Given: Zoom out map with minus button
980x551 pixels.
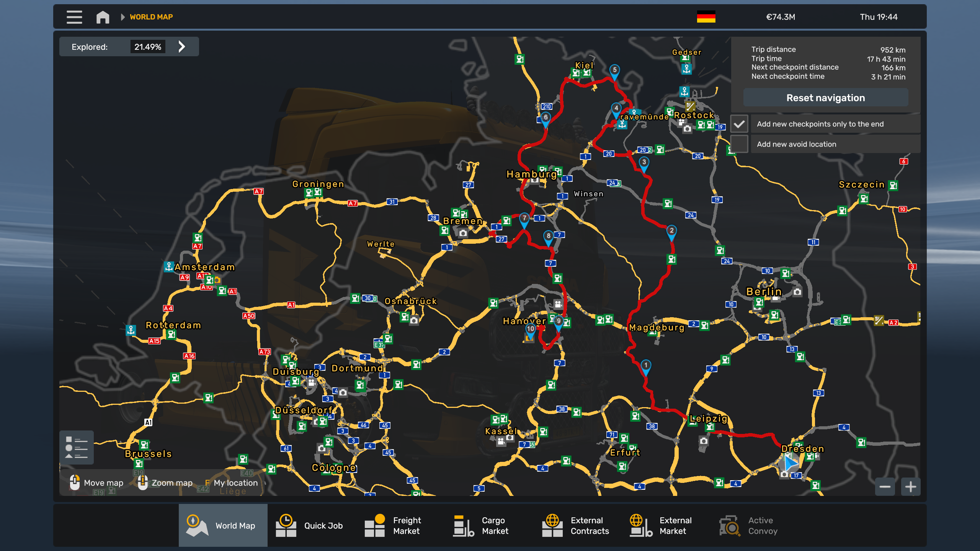Looking at the screenshot, I should tap(885, 487).
